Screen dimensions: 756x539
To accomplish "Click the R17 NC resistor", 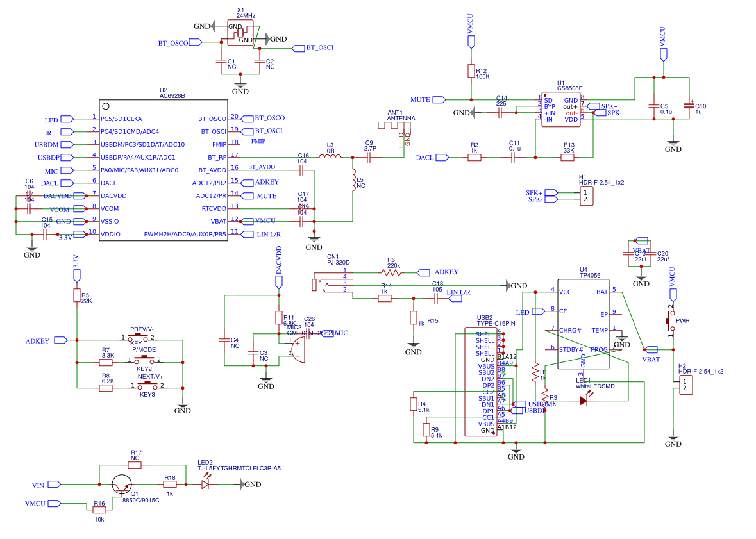I will (135, 465).
